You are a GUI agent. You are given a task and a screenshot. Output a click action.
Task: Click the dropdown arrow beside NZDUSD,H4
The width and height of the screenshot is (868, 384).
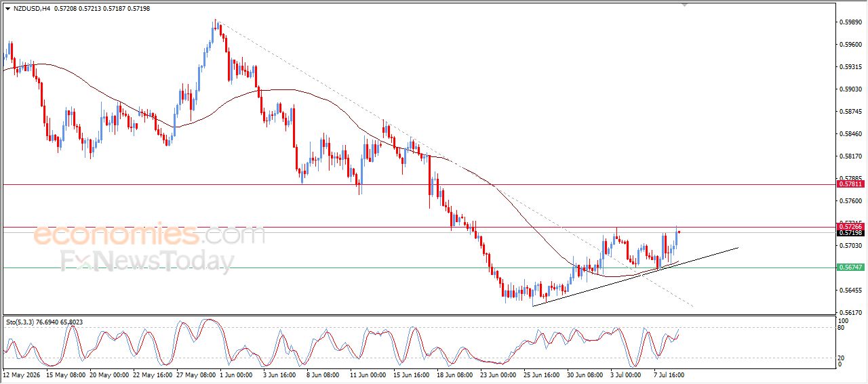click(x=8, y=9)
